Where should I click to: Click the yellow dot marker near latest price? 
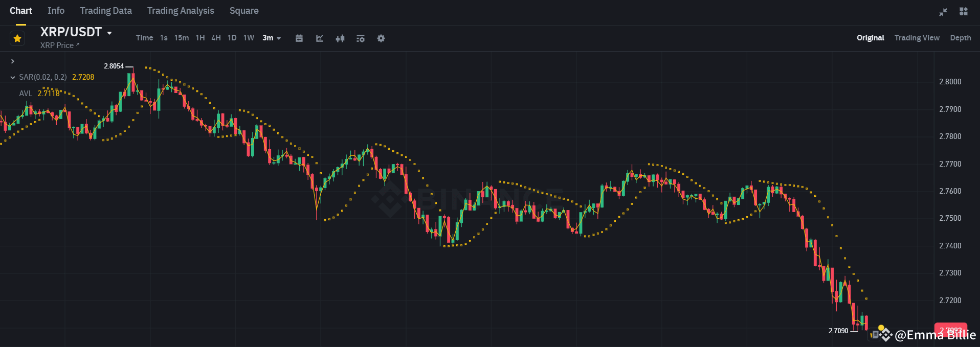point(881,327)
